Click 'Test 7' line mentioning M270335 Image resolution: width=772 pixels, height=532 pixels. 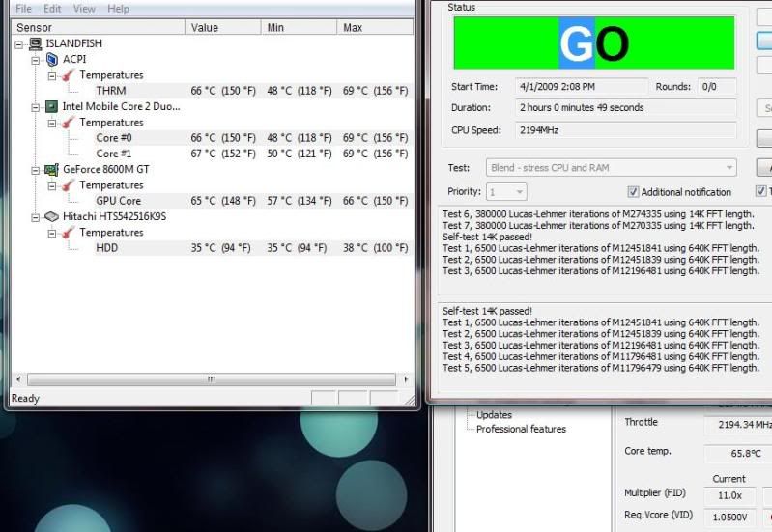point(598,225)
